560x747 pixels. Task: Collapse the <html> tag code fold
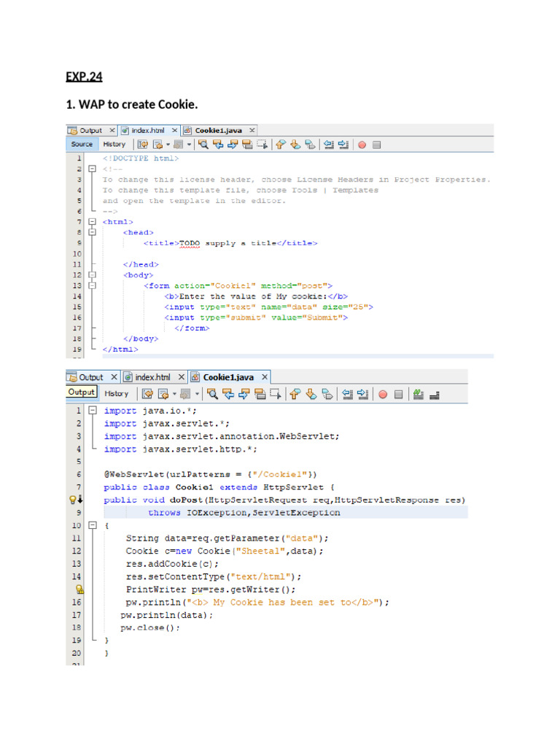pyautogui.click(x=92, y=222)
